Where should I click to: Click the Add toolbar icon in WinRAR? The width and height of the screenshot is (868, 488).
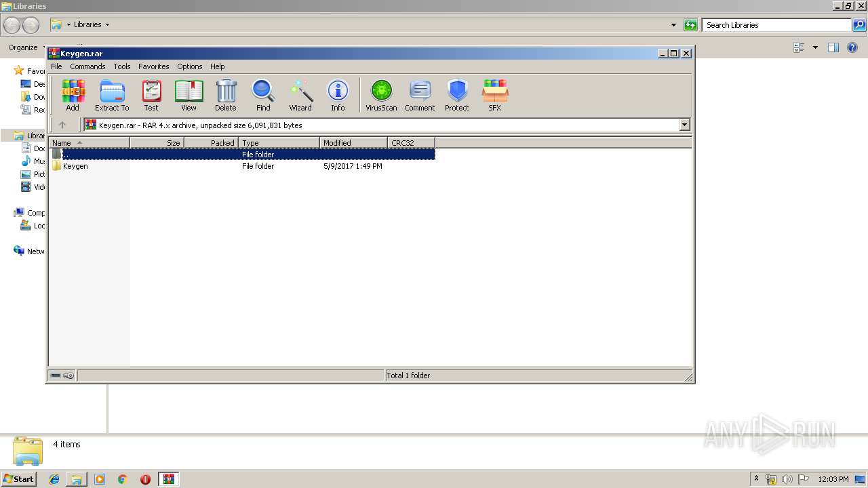tap(73, 95)
